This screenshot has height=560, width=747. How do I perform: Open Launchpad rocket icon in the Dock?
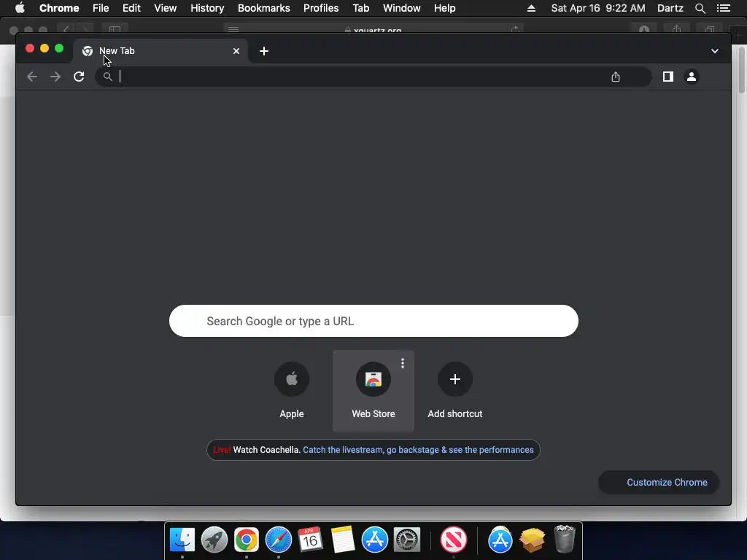[214, 540]
